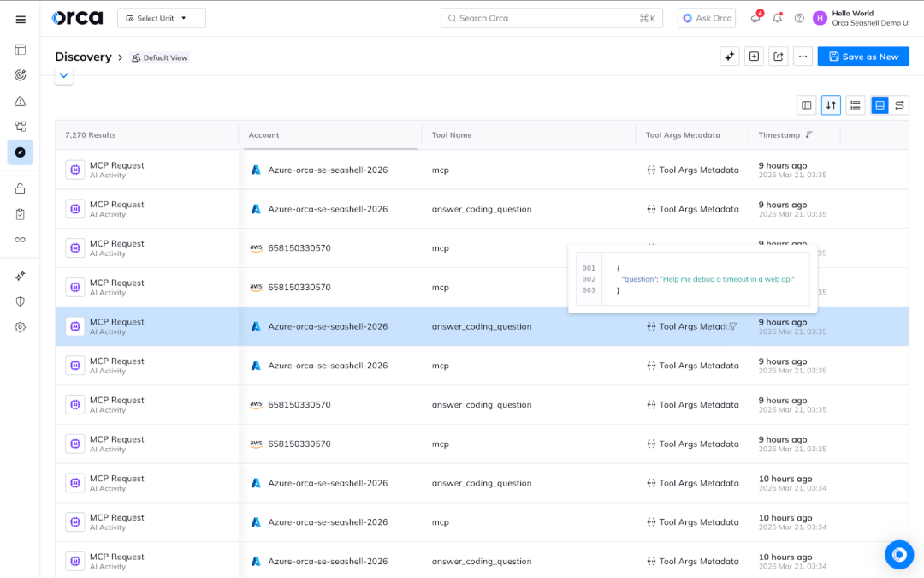Open the Select Unit dropdown
This screenshot has width=924, height=578.
[161, 17]
